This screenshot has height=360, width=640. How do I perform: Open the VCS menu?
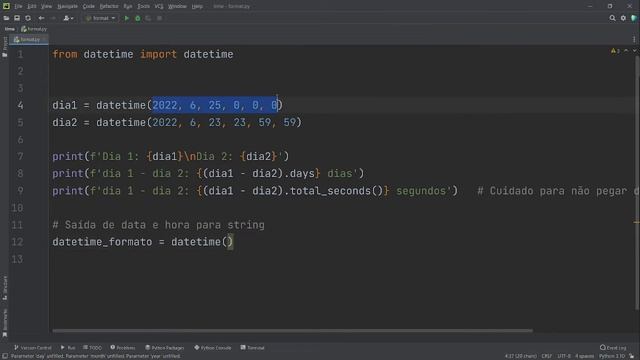tap(159, 6)
